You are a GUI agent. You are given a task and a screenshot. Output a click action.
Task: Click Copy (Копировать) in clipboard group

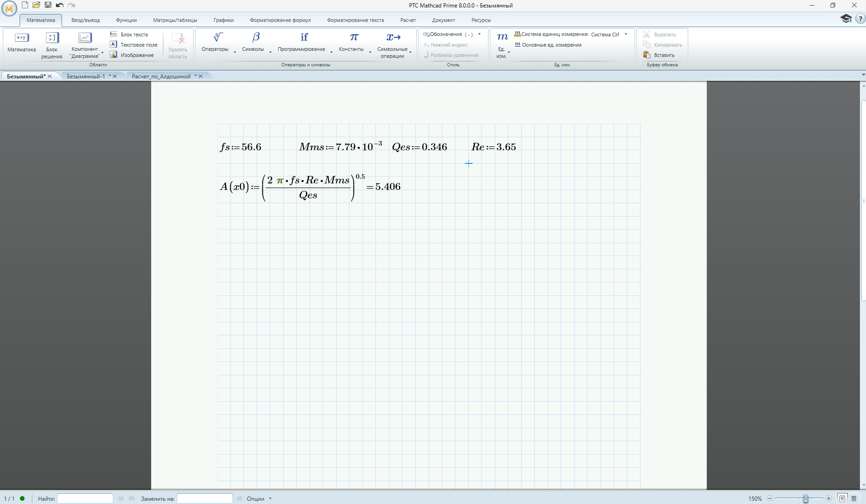coord(663,45)
